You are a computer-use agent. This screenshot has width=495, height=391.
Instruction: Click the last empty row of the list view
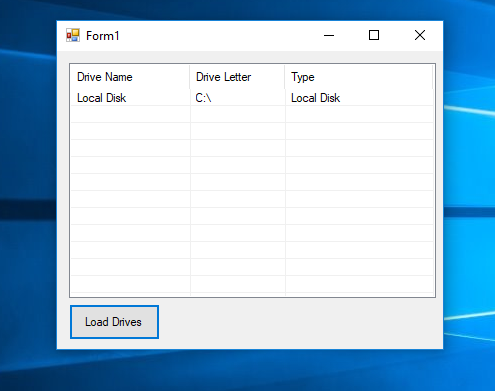pyautogui.click(x=252, y=284)
